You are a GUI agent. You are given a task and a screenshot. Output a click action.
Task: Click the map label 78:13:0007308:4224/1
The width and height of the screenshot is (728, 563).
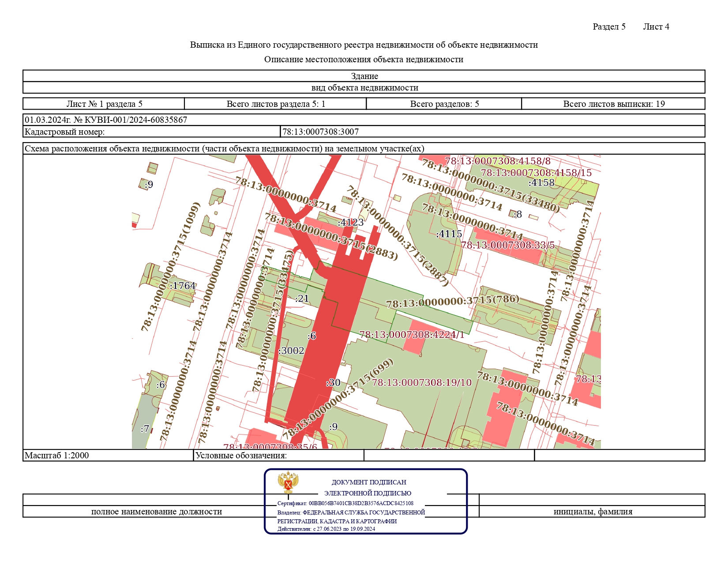coord(412,335)
